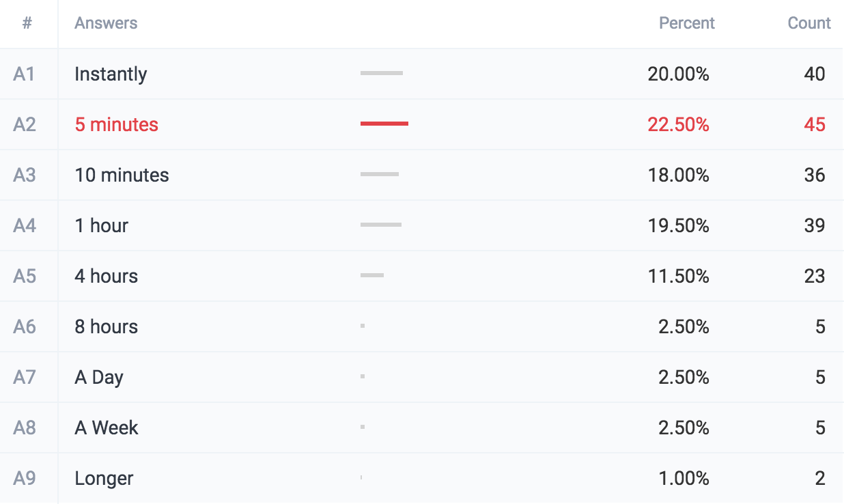Click the 22.50% percent value
Screen dimensions: 844x504
(x=678, y=124)
